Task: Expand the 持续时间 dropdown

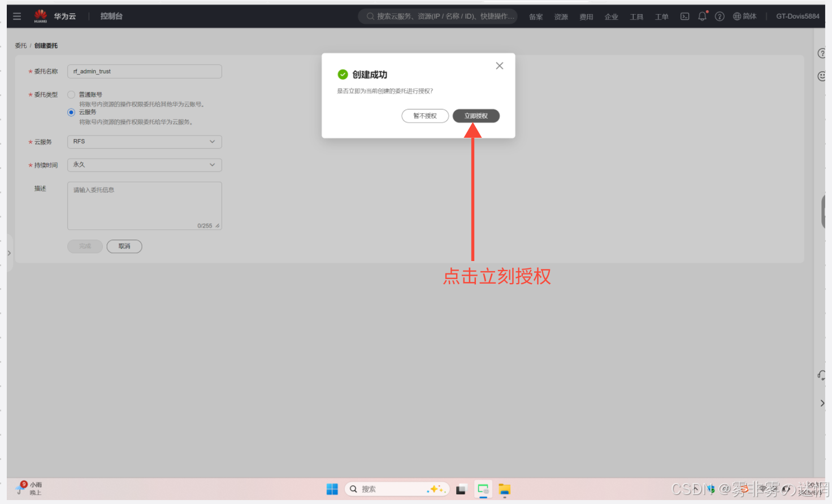Action: point(144,165)
